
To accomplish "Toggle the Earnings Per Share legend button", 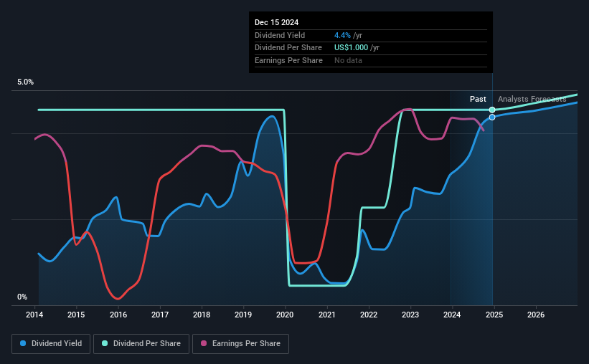I will [x=240, y=344].
